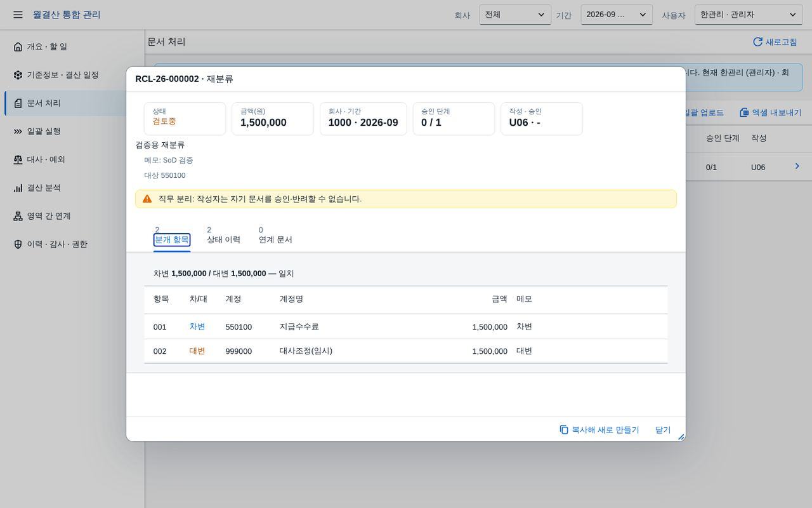The height and width of the screenshot is (508, 812).
Task: Open the 기간 dropdown showing 2026-09
Action: point(617,15)
